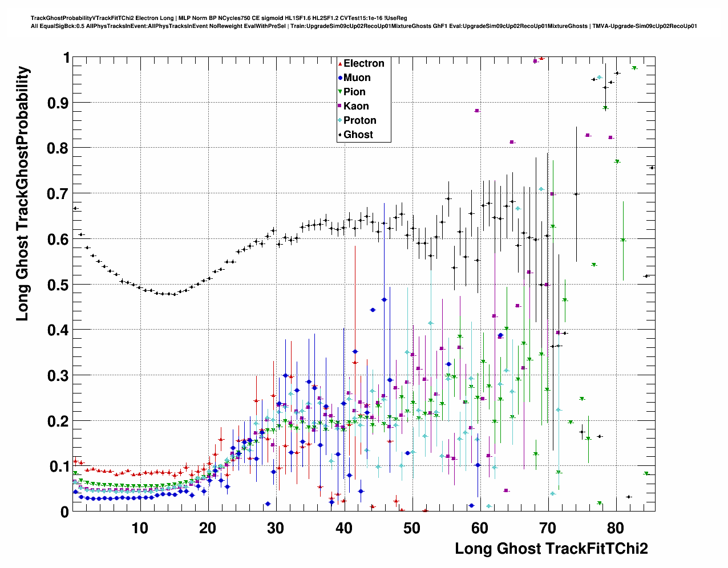Select the Proton legend label
The height and width of the screenshot is (568, 728).
[360, 120]
